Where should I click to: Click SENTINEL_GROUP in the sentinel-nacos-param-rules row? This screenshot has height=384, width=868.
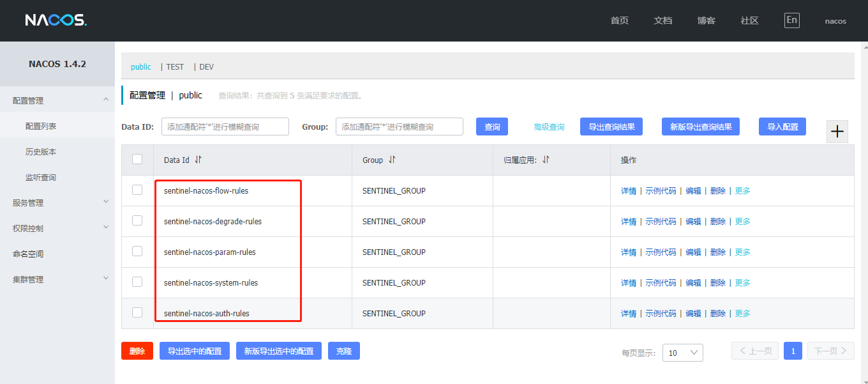pyautogui.click(x=394, y=252)
